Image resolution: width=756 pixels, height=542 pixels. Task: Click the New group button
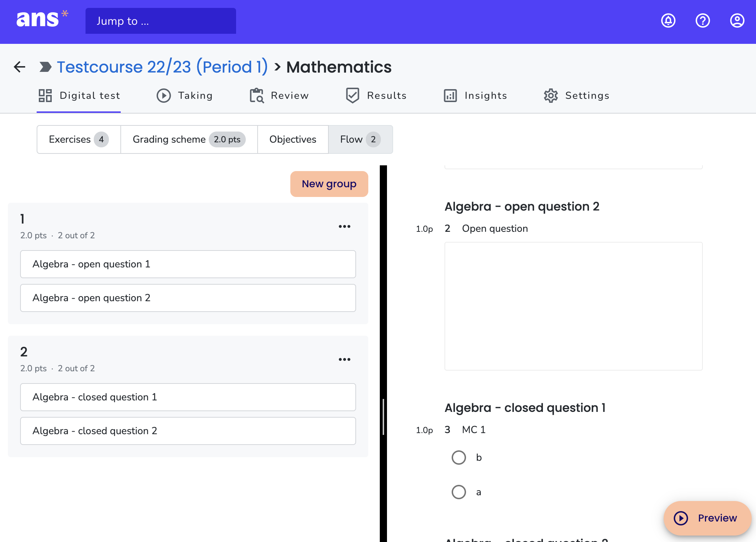tap(329, 184)
